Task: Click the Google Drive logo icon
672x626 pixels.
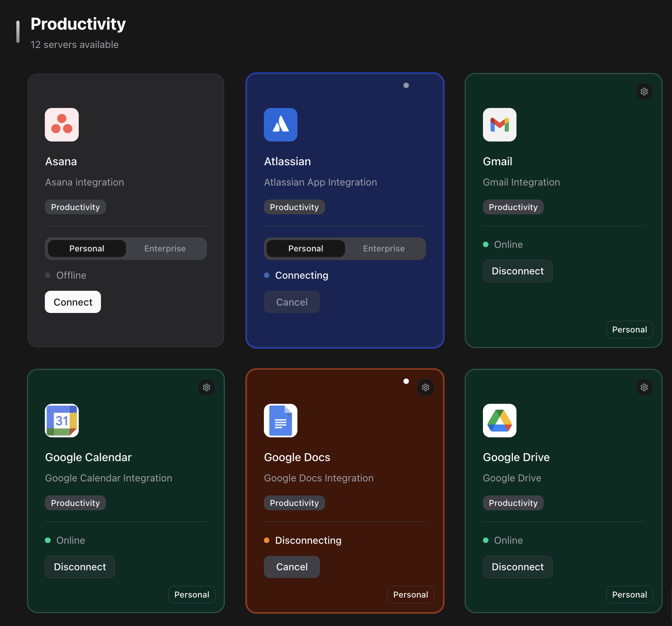Action: (x=500, y=421)
